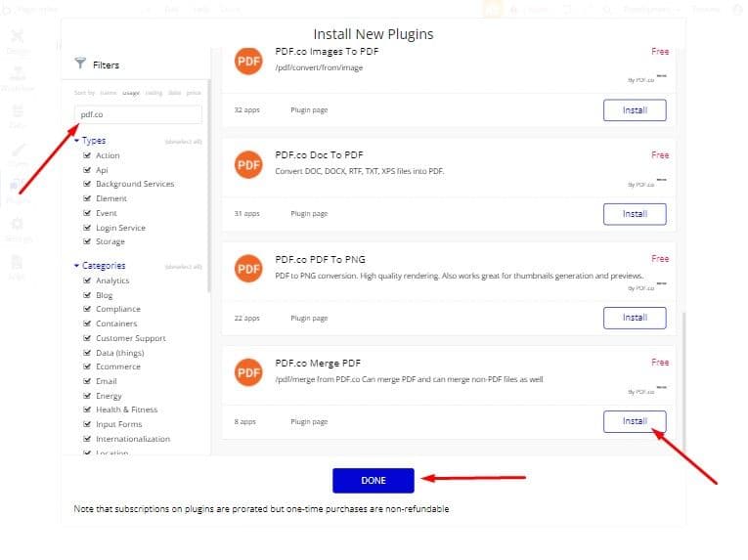Collapse the Categories filter section
Image resolution: width=748 pixels, height=560 pixels.
coord(77,266)
